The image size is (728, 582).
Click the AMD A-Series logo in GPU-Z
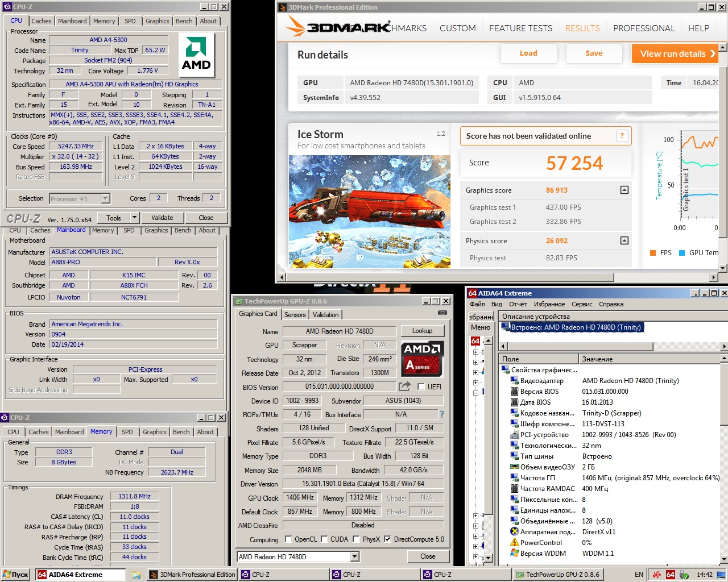(422, 358)
